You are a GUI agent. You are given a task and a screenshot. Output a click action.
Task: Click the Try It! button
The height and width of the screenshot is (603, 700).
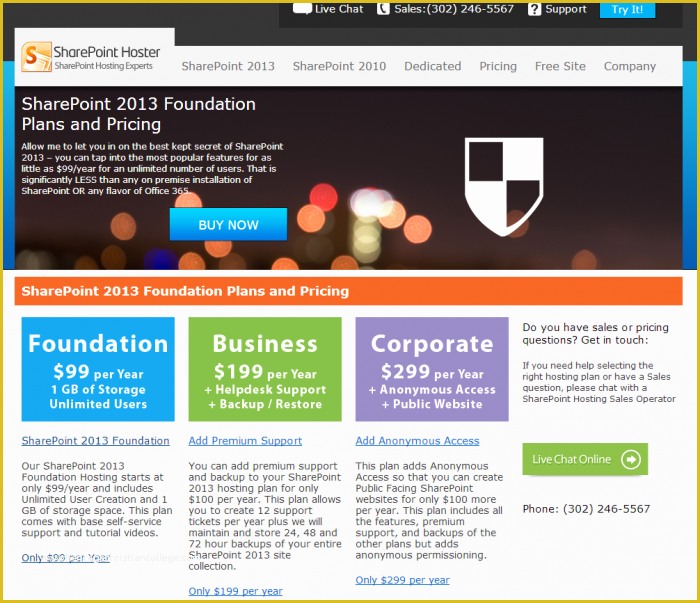point(627,9)
